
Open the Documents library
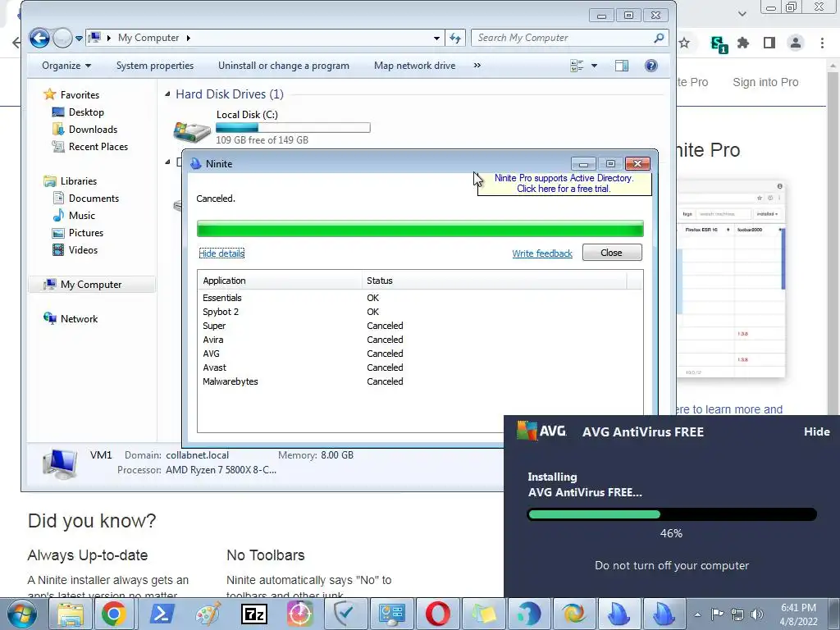[x=85, y=199]
